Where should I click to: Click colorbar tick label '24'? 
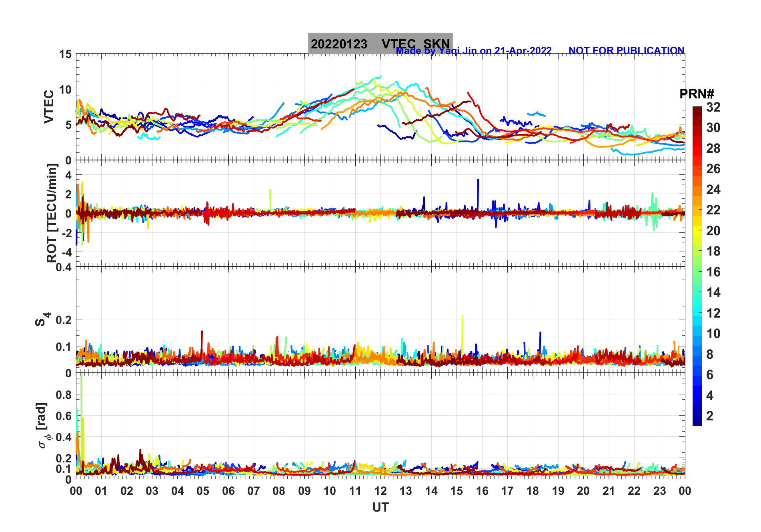713,190
